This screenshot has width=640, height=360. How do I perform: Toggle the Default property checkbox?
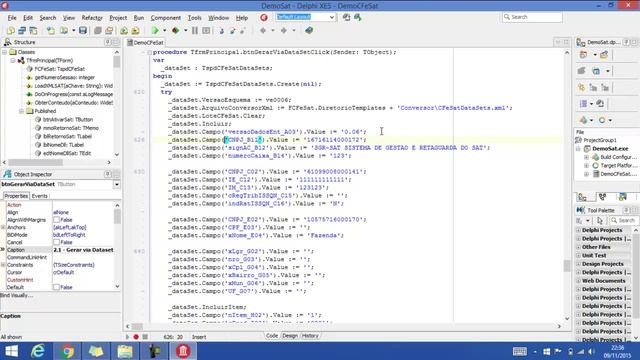(56, 287)
